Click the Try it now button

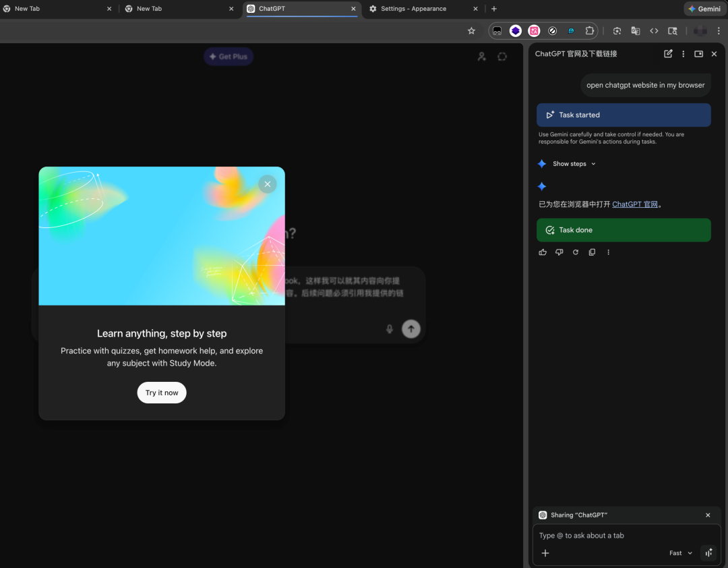(x=162, y=393)
